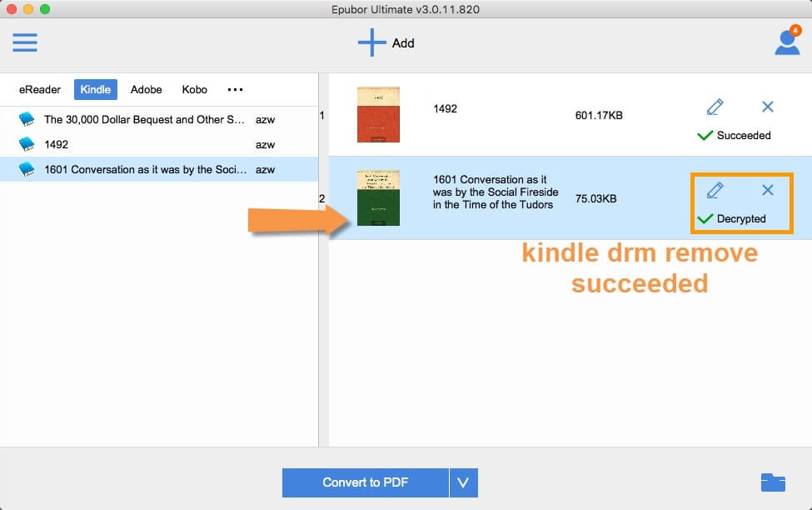
Task: Show more sources with the ellipsis
Action: (235, 90)
